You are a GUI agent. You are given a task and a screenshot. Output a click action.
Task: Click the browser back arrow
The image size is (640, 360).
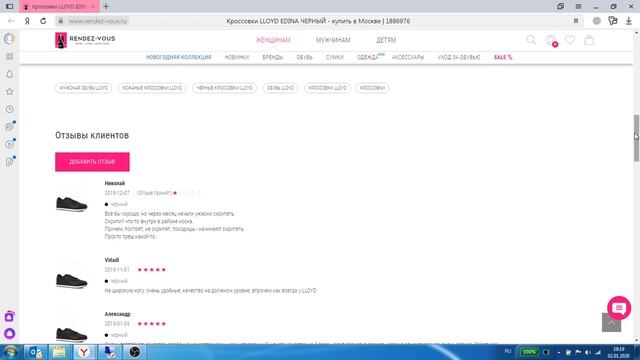point(11,21)
